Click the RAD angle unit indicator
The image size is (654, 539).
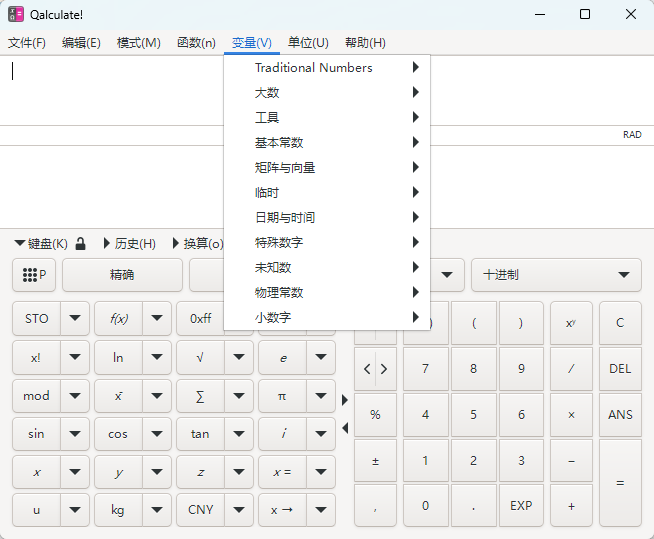tap(632, 135)
